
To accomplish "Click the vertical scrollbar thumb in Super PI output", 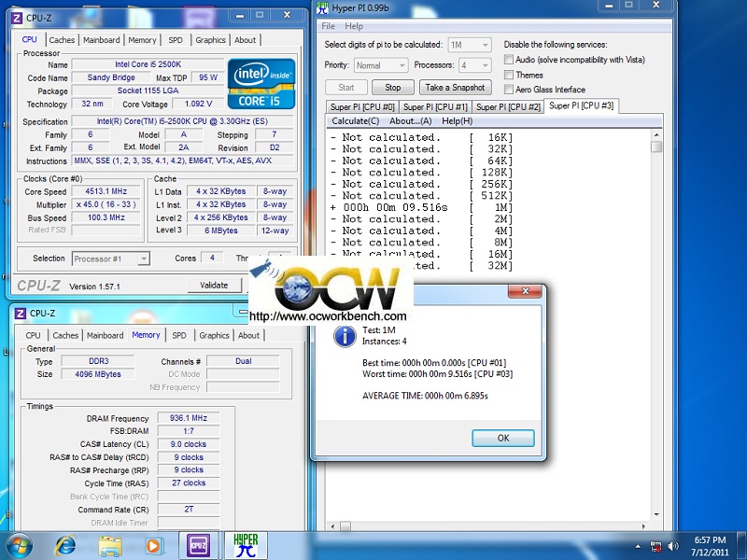I will [656, 147].
